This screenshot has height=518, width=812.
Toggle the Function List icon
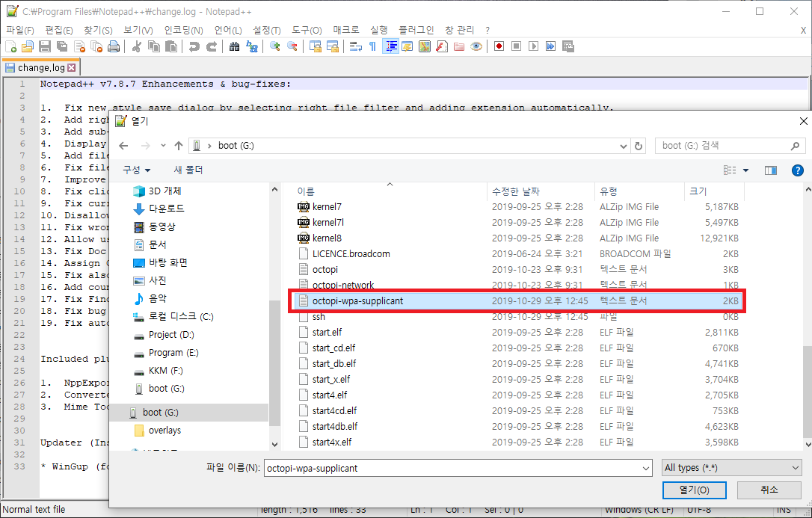click(x=442, y=46)
